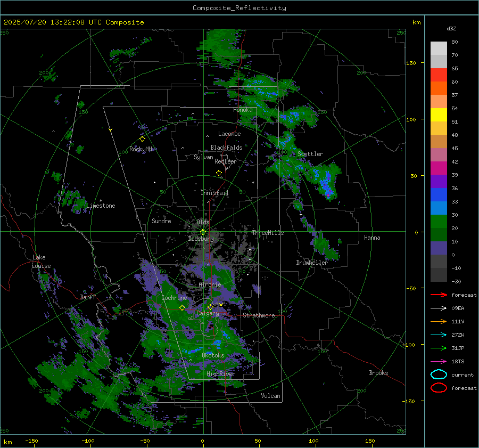Screen dimensions: 479x448
Task: Click the red 60-65 dBZ swatch
Action: click(439, 75)
